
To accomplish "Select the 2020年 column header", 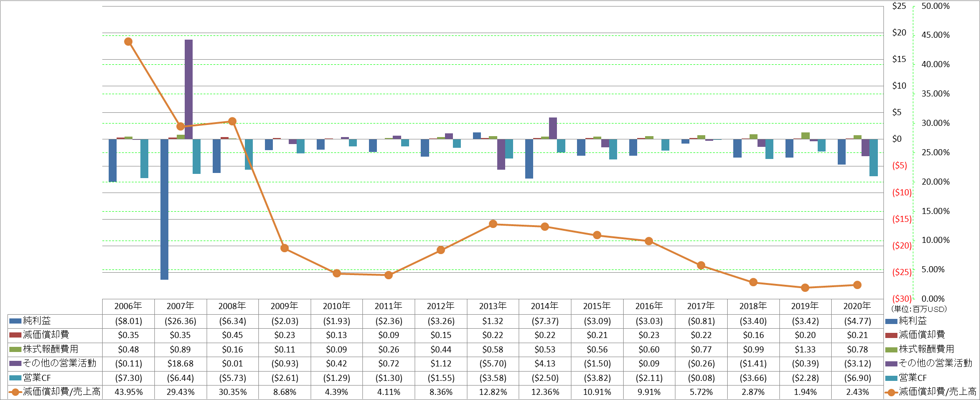I will pyautogui.click(x=857, y=306).
